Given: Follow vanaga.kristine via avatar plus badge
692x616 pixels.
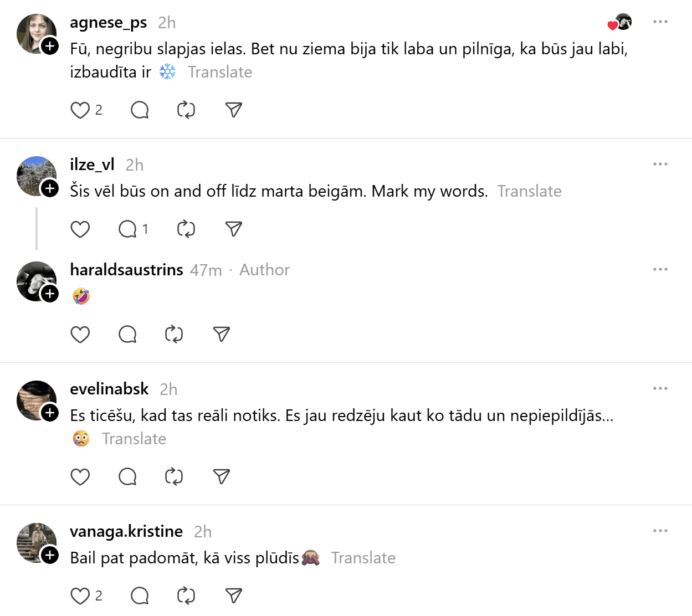Looking at the screenshot, I should coord(50,555).
